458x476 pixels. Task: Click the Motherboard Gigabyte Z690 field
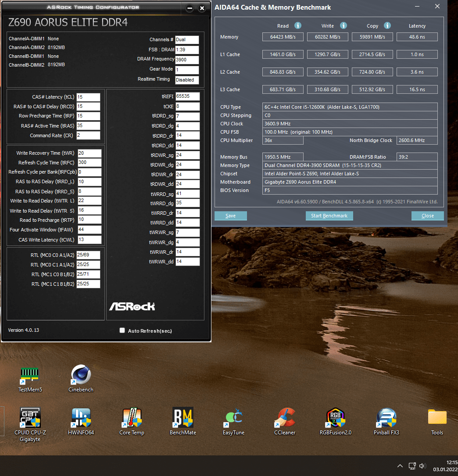[350, 182]
